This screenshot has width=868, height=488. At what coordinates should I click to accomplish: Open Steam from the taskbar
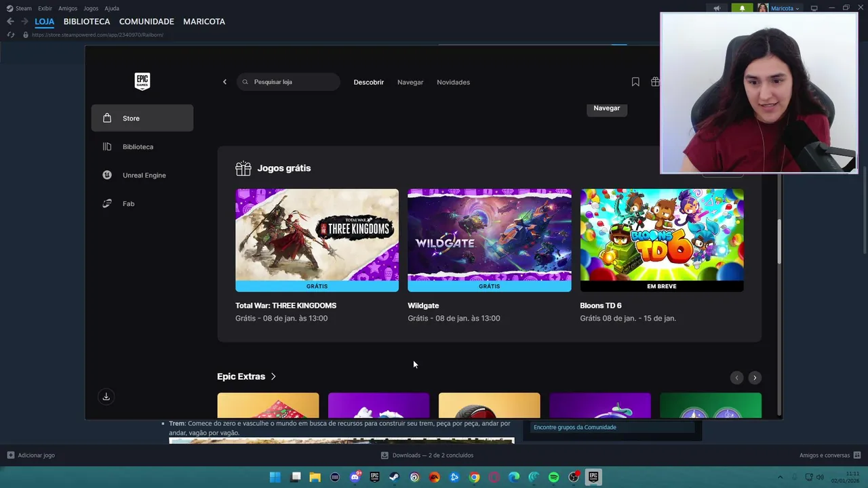click(394, 477)
